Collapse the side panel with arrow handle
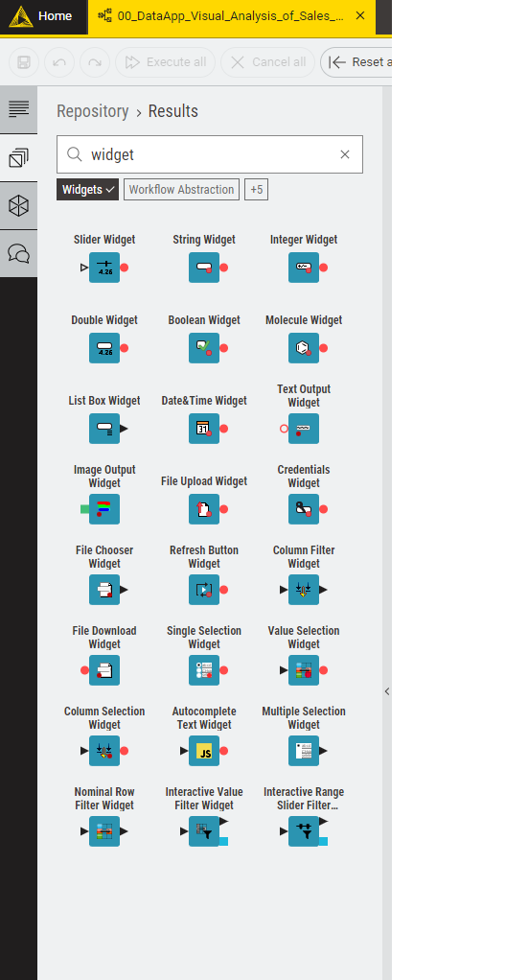The height and width of the screenshot is (980, 505). point(387,691)
